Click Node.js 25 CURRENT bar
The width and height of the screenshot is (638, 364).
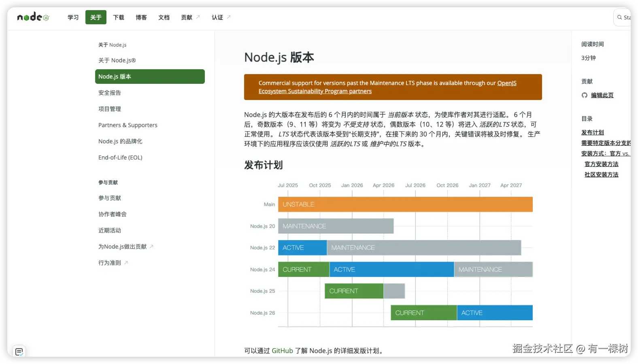354,291
